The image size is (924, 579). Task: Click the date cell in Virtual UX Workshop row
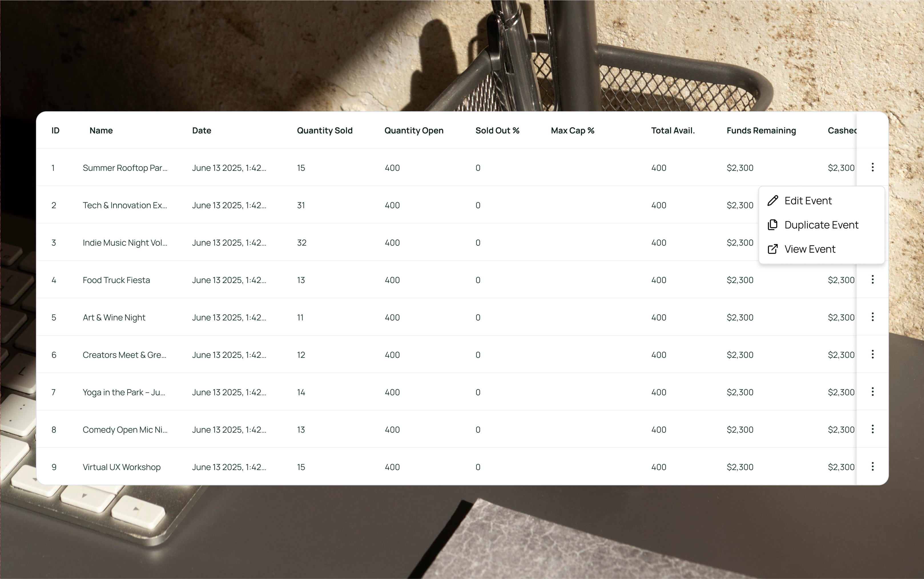tap(229, 467)
